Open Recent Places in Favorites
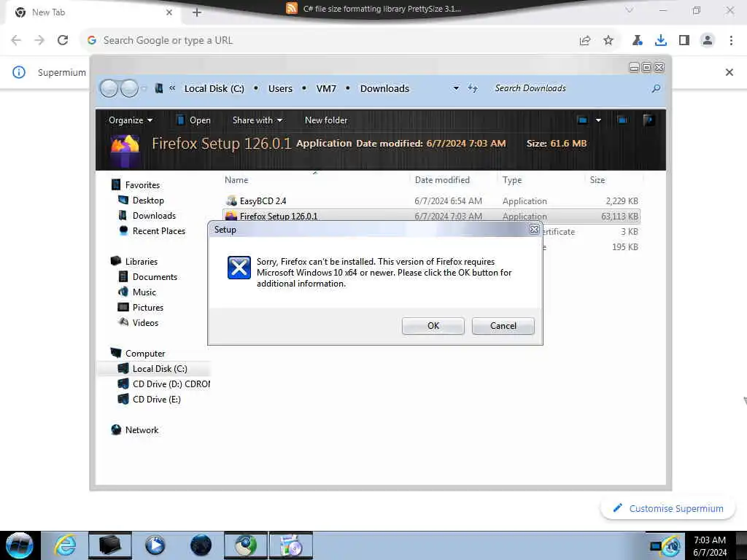747x560 pixels. [x=158, y=231]
